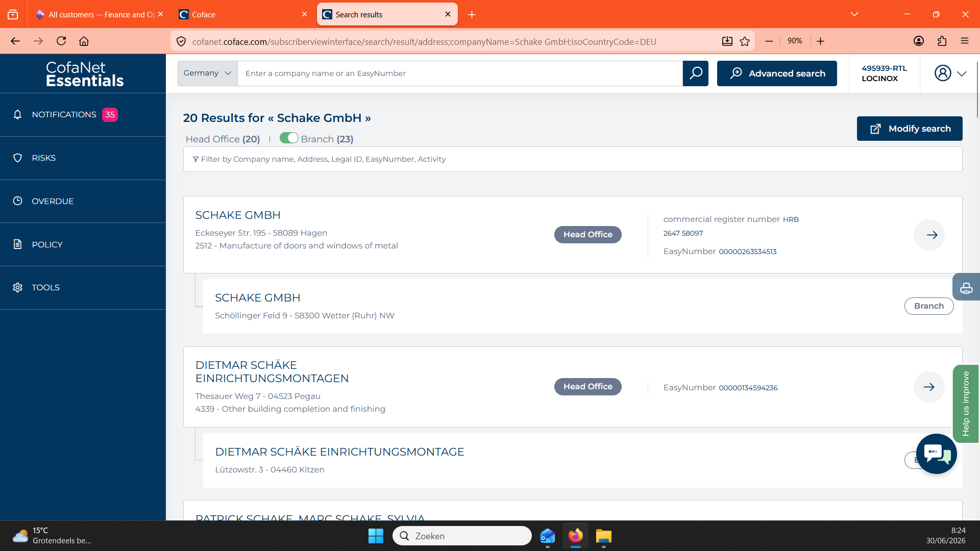Click the company name search field
This screenshot has height=551, width=980.
tap(460, 73)
